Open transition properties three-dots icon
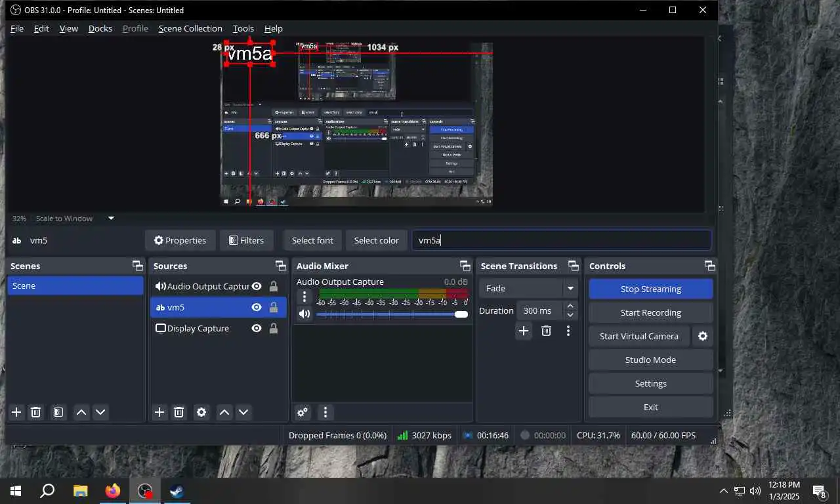 point(568,331)
